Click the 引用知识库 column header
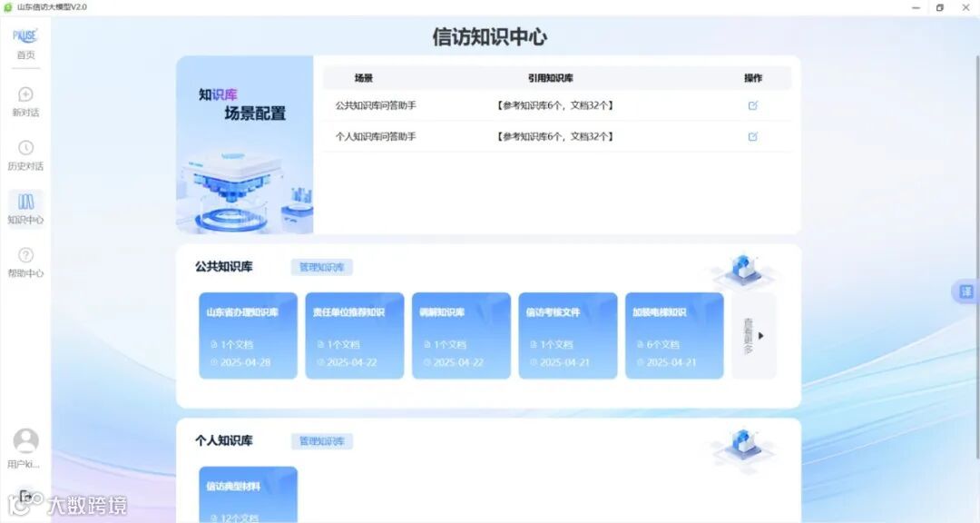This screenshot has height=523, width=980. (x=551, y=78)
